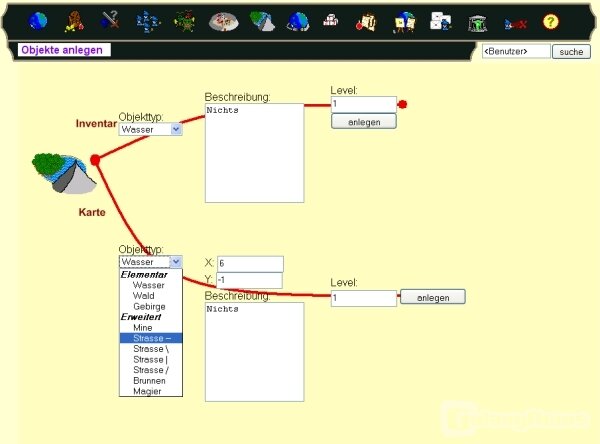Image resolution: width=600 pixels, height=444 pixels.
Task: Click anlegen button beside Karte Level
Action: [433, 297]
